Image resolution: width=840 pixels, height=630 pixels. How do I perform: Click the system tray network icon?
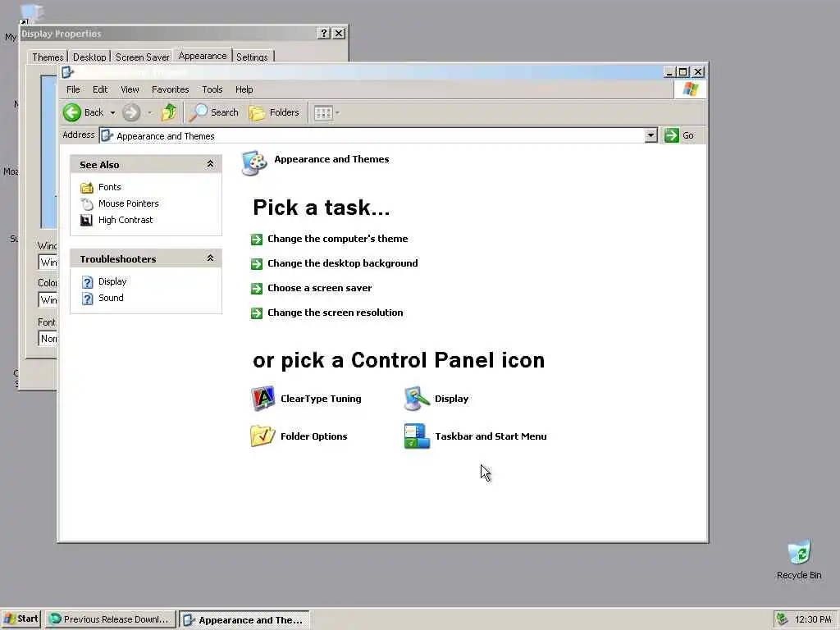pyautogui.click(x=782, y=619)
